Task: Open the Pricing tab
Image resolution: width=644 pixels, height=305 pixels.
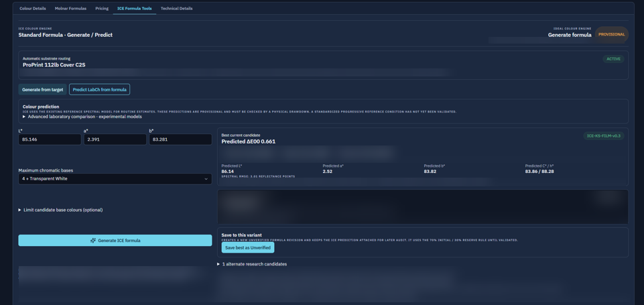Action: click(102, 8)
